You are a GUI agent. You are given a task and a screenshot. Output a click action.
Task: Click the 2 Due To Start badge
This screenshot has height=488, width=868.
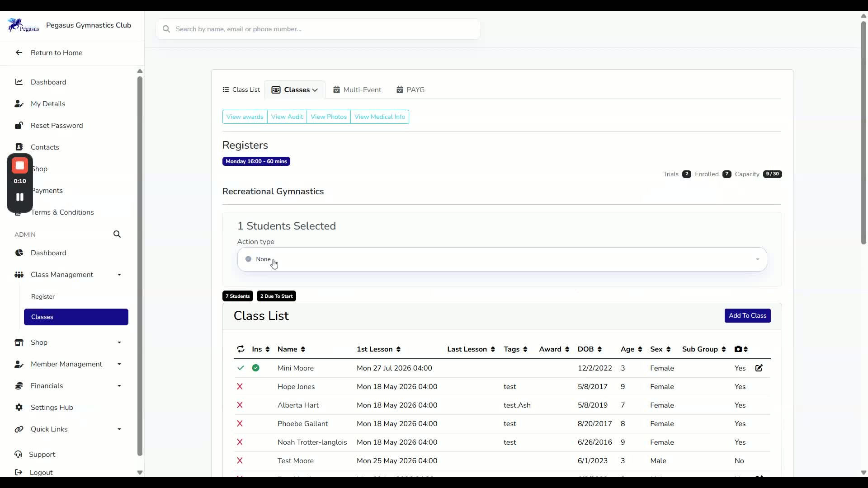[x=276, y=296]
